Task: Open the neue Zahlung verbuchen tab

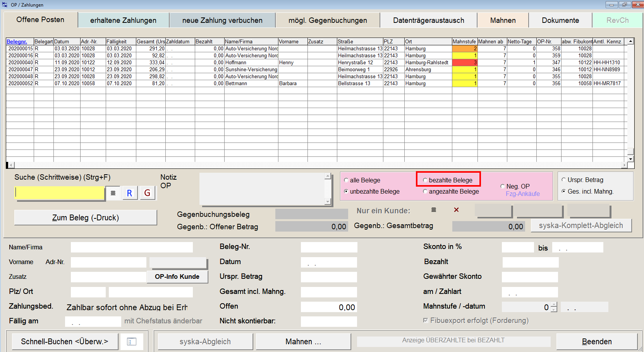Action: click(222, 20)
